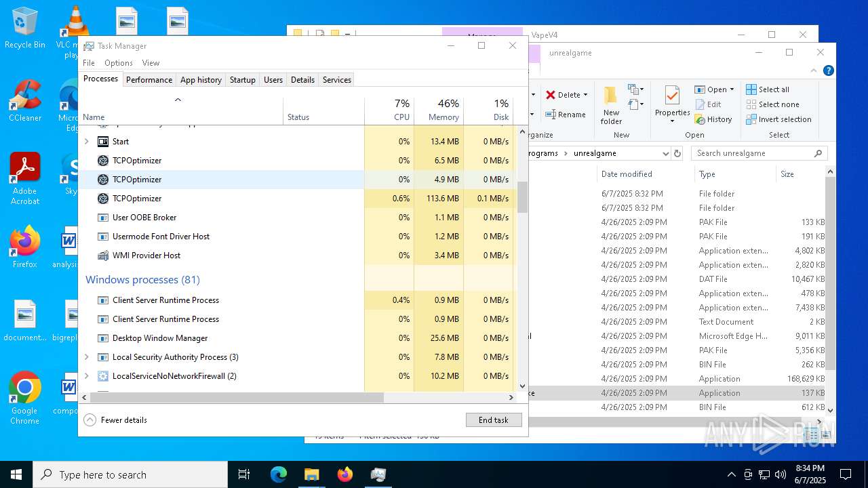Select User OOBE Broker process icon

(x=103, y=218)
